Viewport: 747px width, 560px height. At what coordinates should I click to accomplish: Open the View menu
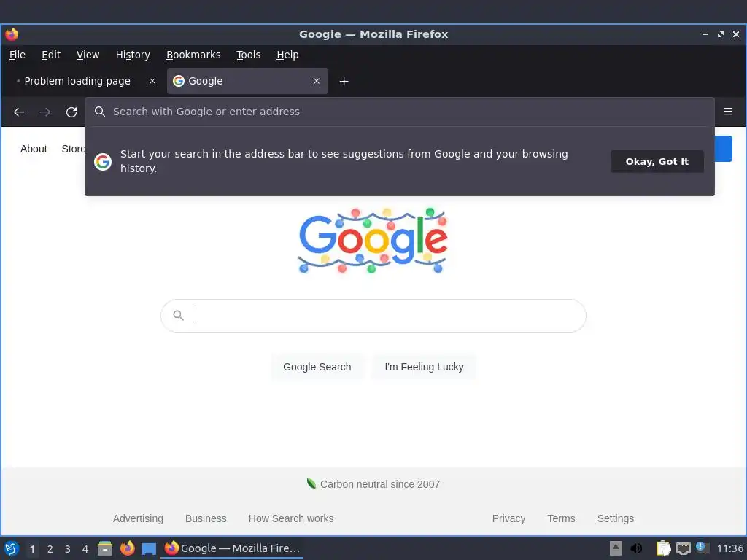(88, 55)
